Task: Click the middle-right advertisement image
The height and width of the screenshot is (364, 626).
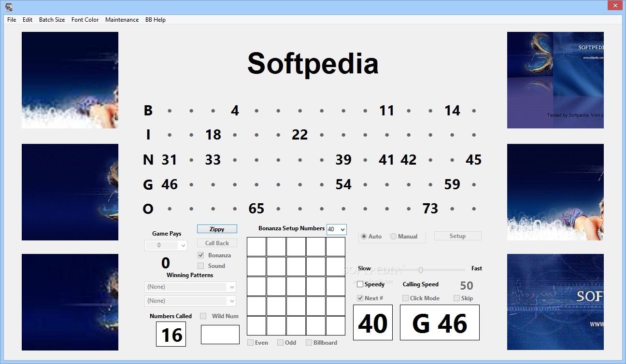Action: [555, 192]
